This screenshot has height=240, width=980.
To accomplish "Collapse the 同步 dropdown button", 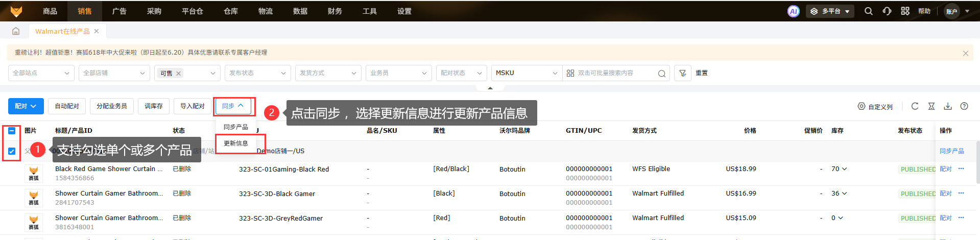I will 233,106.
